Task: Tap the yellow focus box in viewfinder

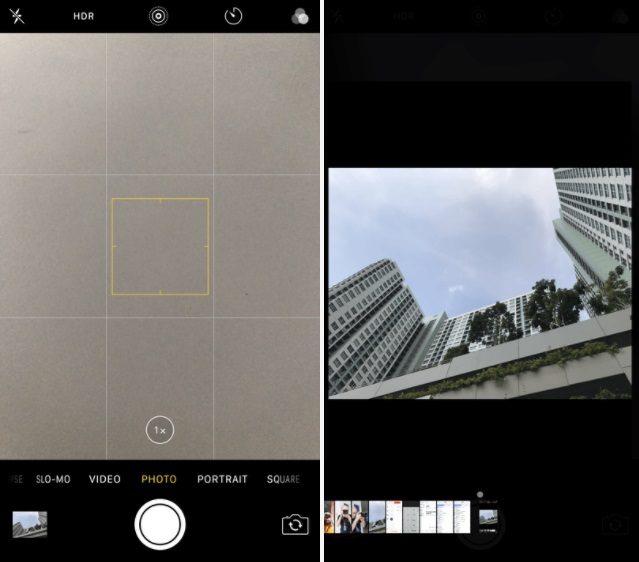Action: pyautogui.click(x=160, y=246)
